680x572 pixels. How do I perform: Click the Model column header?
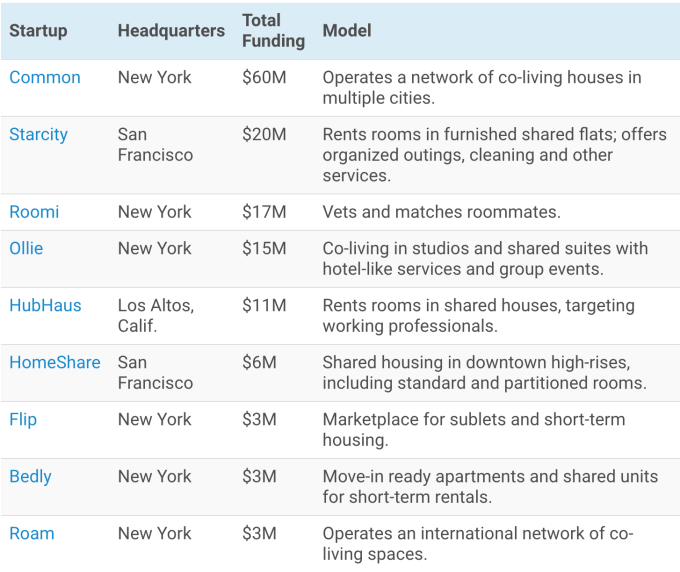[347, 31]
